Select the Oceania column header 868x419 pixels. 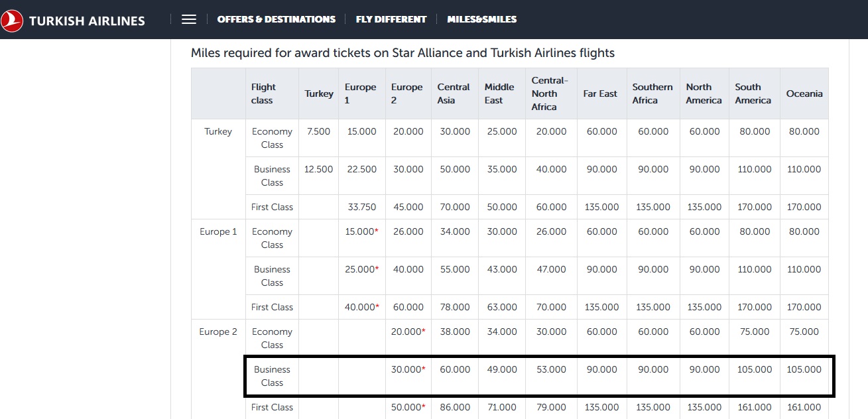point(804,93)
